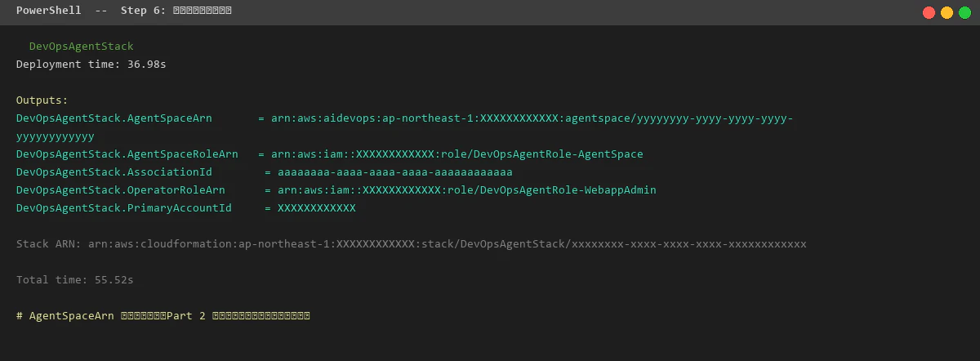Click the 'aaaaaaaa-aaaa-aaaa-aaaa-aaaaaaaaaaaa' association ID value
Screen dimensions: 980x361
tap(395, 172)
